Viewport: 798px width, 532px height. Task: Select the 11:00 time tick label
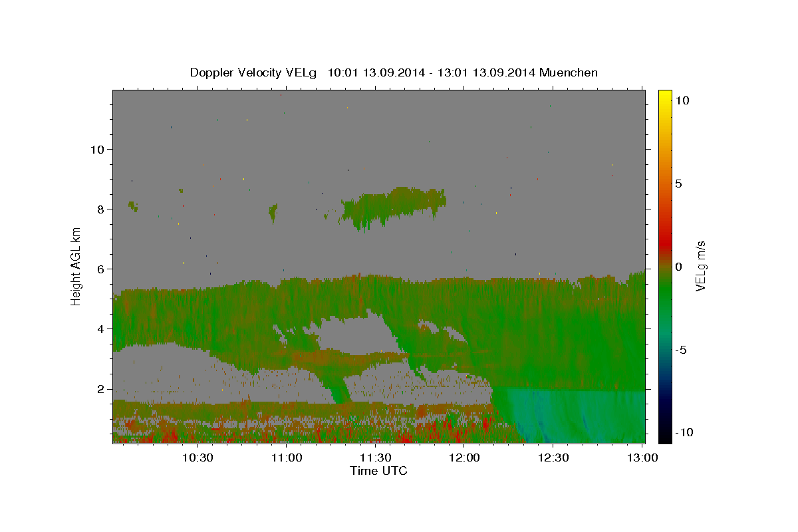(x=287, y=458)
